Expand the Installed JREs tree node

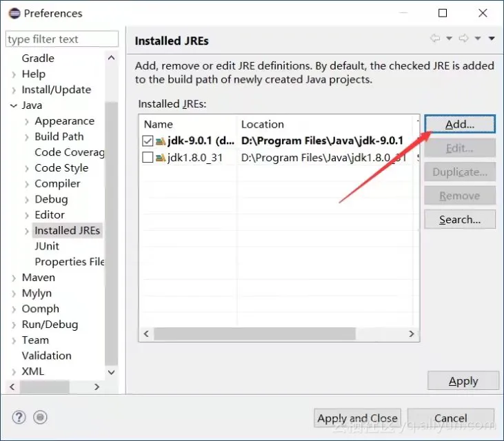[27, 231]
